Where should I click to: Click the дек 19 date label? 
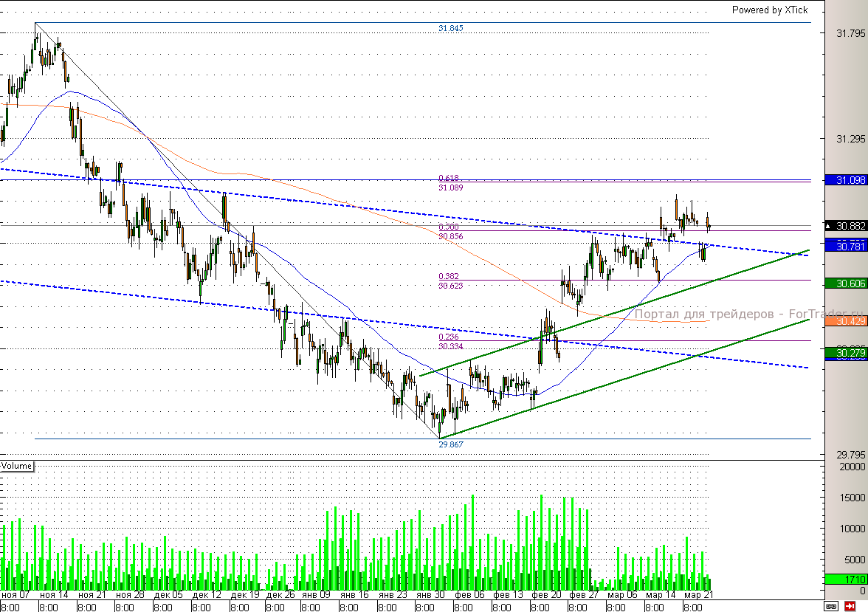(x=245, y=595)
